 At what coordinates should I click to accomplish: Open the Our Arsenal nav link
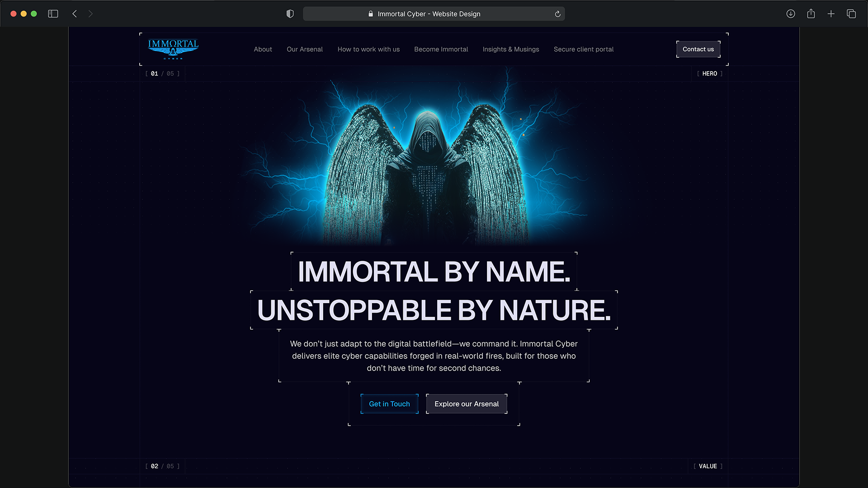click(304, 49)
